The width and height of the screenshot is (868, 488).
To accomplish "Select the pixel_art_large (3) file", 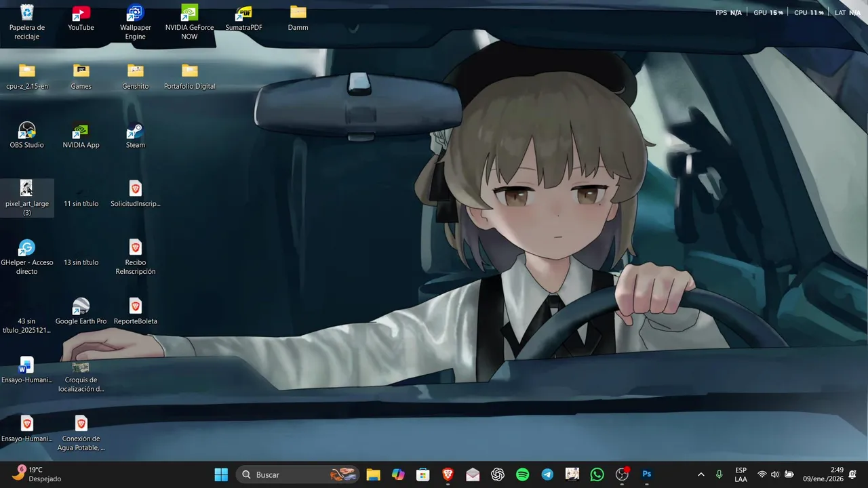I will point(26,199).
